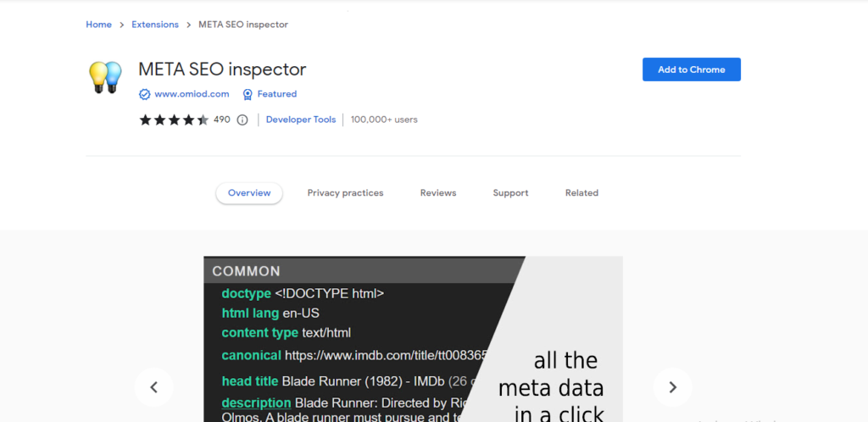Go to the previous screenshot arrow
This screenshot has height=422, width=868.
154,387
